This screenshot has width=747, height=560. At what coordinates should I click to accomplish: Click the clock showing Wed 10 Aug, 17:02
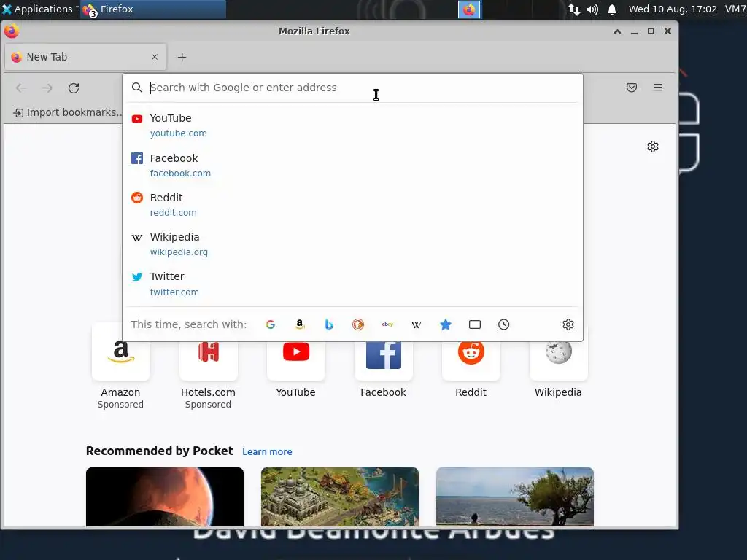tap(672, 9)
